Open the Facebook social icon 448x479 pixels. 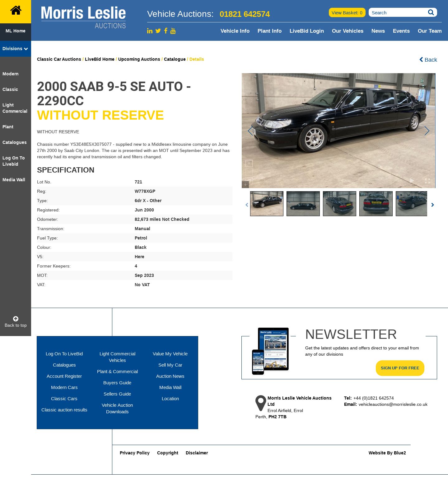point(166,31)
